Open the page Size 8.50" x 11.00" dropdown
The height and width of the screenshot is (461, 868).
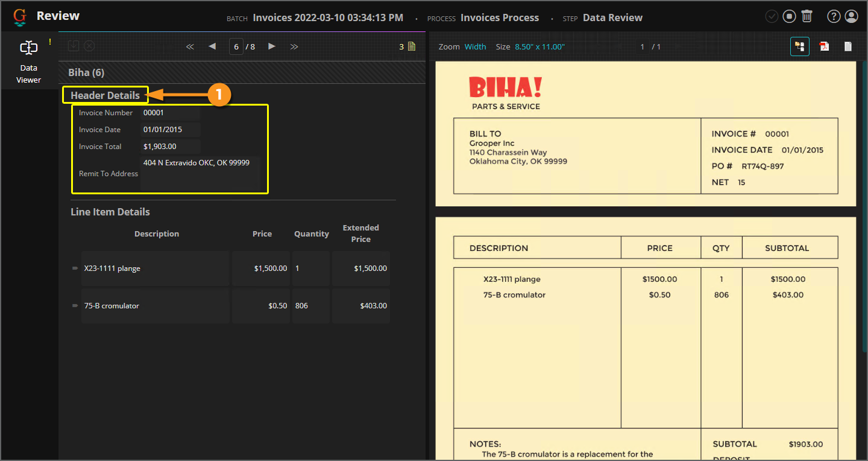point(539,46)
